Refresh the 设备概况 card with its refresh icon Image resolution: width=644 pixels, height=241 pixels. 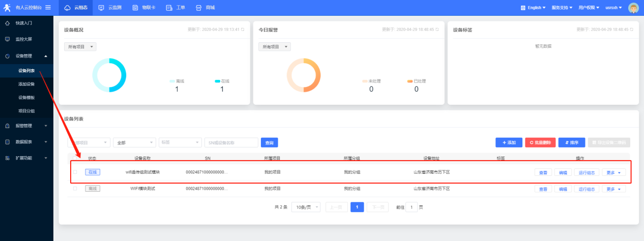coord(243,29)
